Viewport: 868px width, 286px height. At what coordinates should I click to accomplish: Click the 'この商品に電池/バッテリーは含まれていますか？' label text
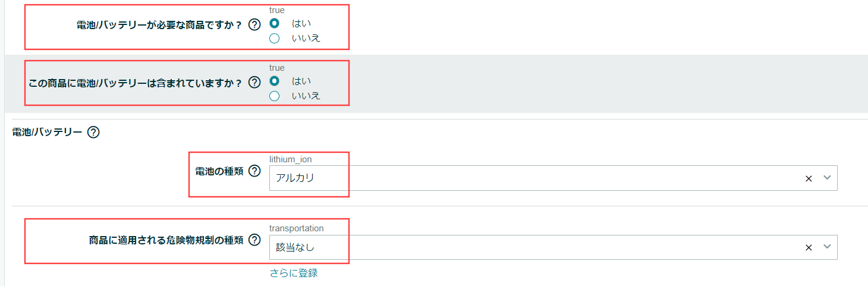click(136, 83)
